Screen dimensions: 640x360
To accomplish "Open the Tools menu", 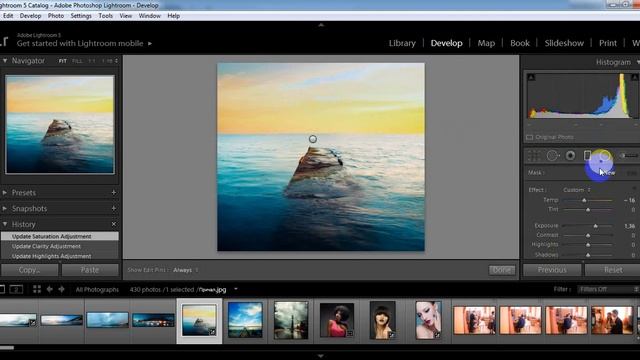I will pos(105,16).
